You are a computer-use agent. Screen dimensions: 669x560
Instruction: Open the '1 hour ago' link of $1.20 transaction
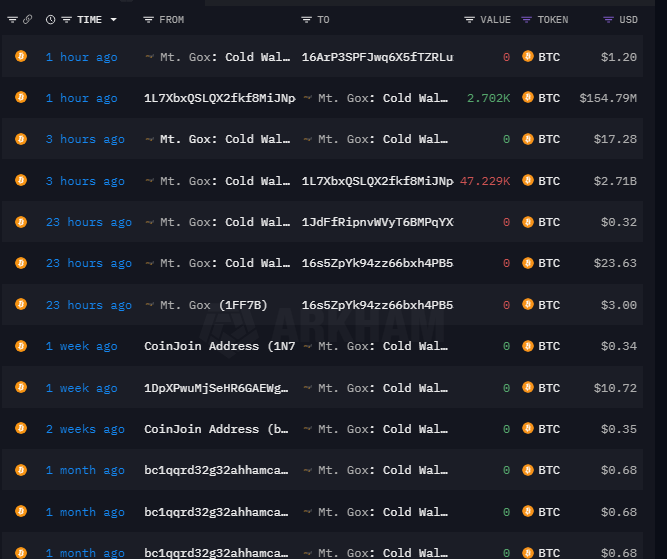click(x=81, y=57)
